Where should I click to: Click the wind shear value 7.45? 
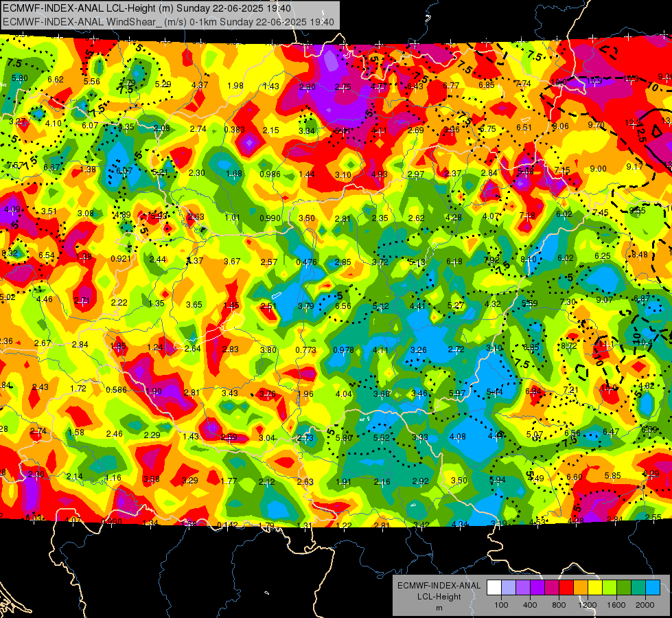[x=601, y=213]
